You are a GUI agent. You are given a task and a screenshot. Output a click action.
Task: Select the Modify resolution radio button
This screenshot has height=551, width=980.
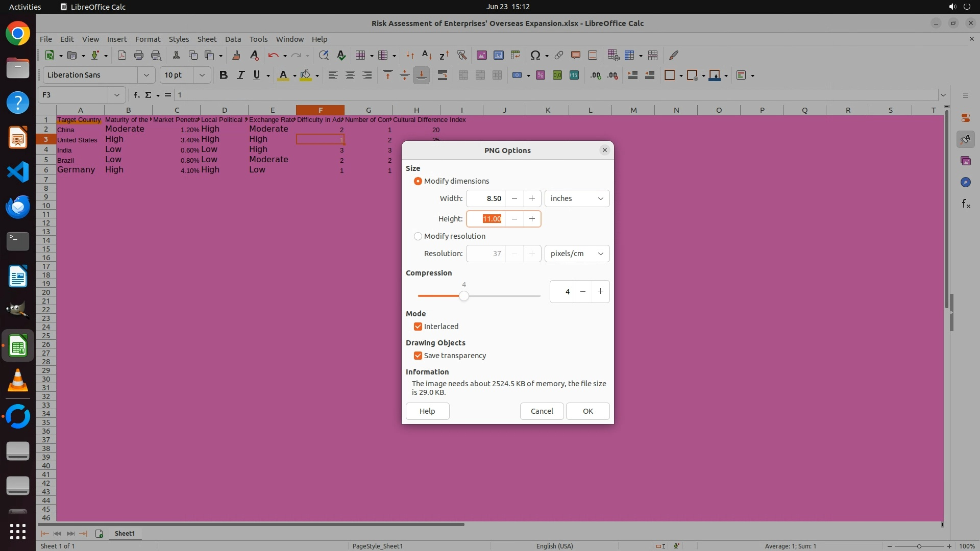click(x=418, y=236)
